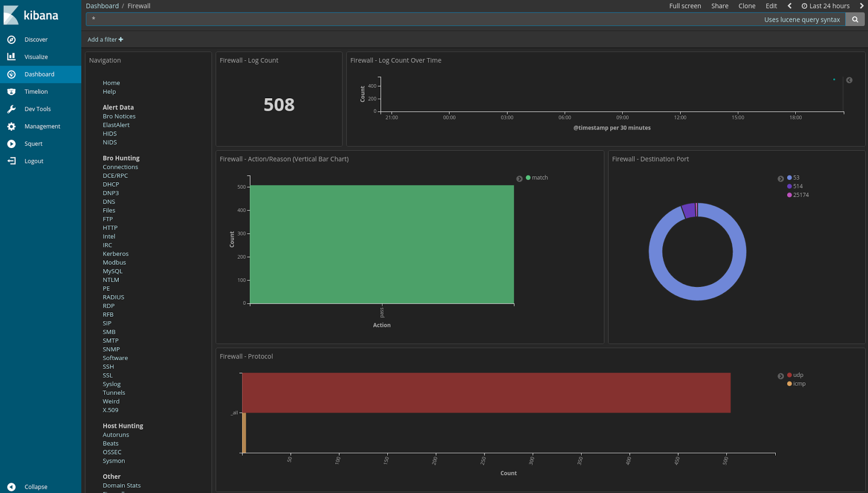Open the Discover section in the sidebar
The width and height of the screenshot is (868, 493).
[36, 39]
